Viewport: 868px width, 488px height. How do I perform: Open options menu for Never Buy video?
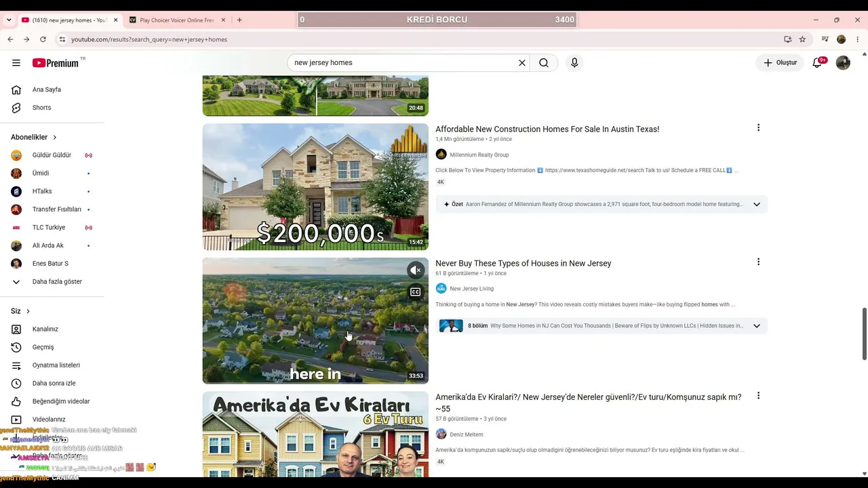pyautogui.click(x=758, y=262)
